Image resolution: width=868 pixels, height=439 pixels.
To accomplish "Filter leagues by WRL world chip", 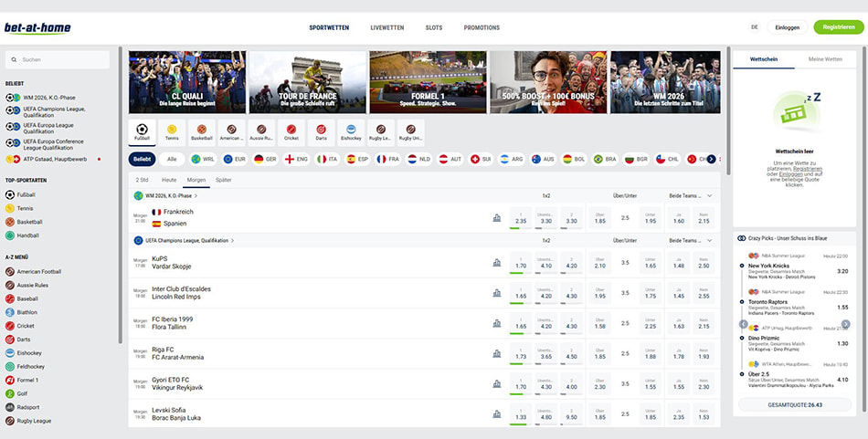I will pos(203,159).
